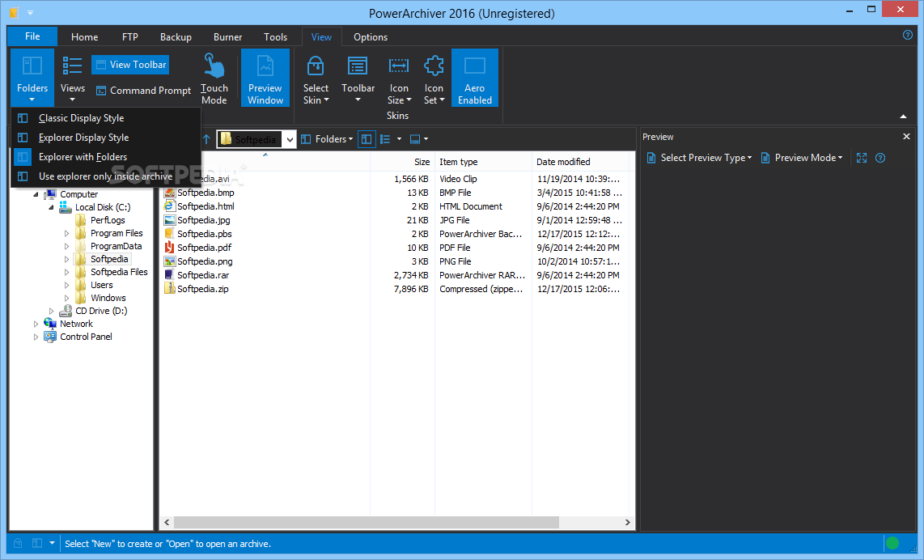Viewport: 924px width, 560px height.
Task: Toggle the folder pane layout icon
Action: [x=367, y=139]
